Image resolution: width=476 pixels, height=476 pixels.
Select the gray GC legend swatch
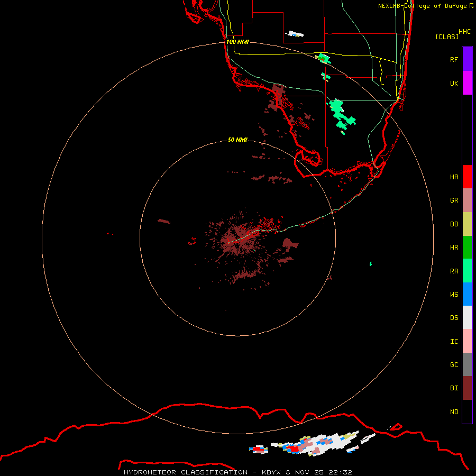pos(467,364)
